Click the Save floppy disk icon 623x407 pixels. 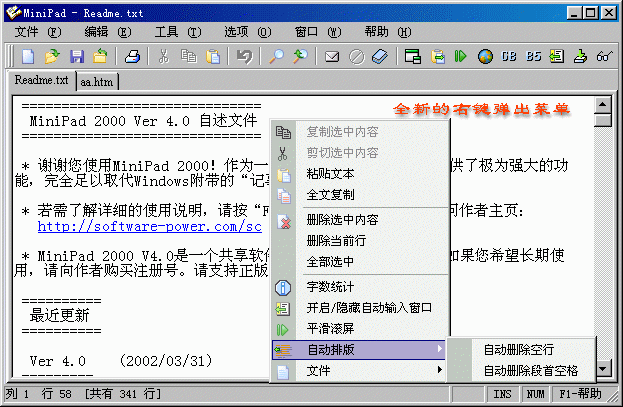(77, 56)
